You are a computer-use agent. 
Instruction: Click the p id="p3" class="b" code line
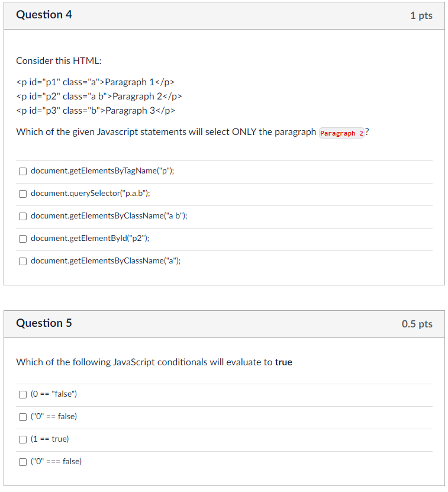96,111
